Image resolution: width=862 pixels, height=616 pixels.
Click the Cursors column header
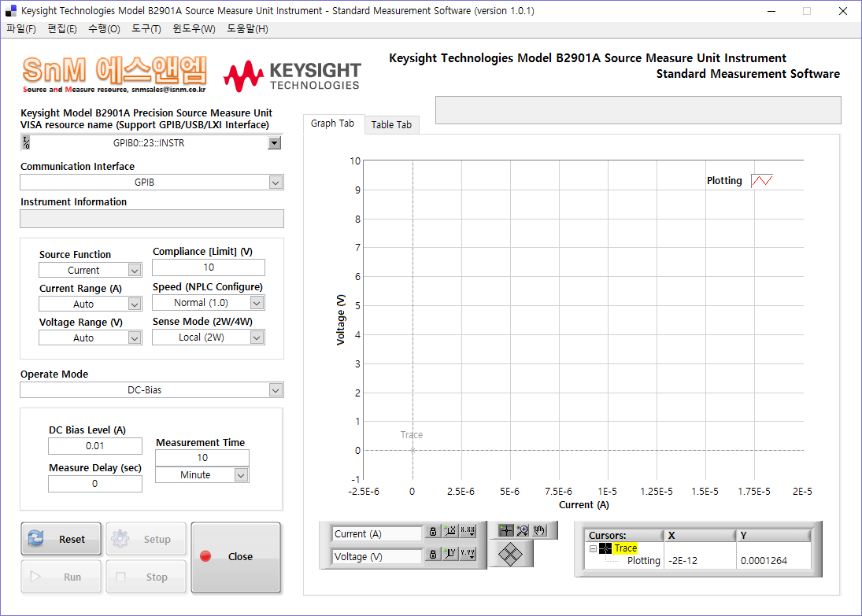pos(624,535)
